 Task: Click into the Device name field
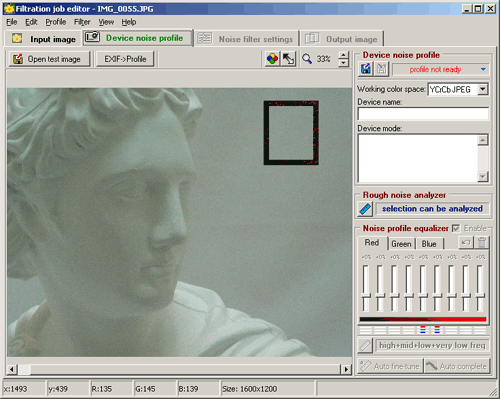[x=423, y=114]
